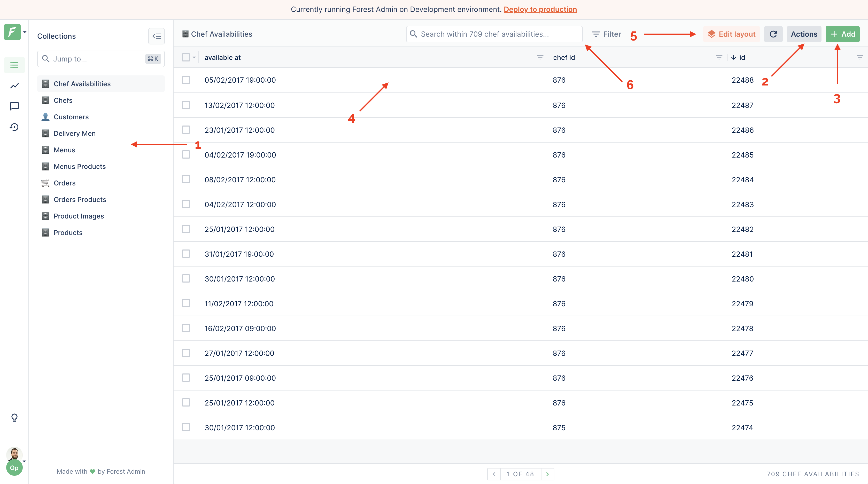The image size is (868, 484).
Task: Select the Customers collection
Action: pyautogui.click(x=71, y=116)
